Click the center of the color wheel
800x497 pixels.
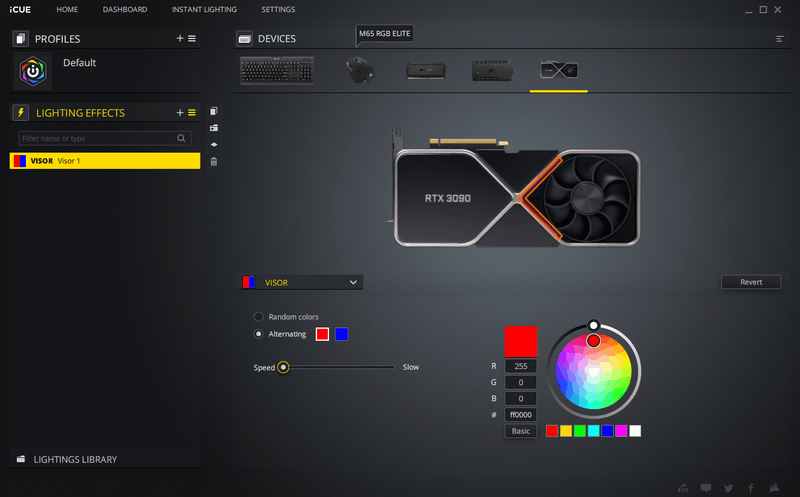pyautogui.click(x=593, y=371)
